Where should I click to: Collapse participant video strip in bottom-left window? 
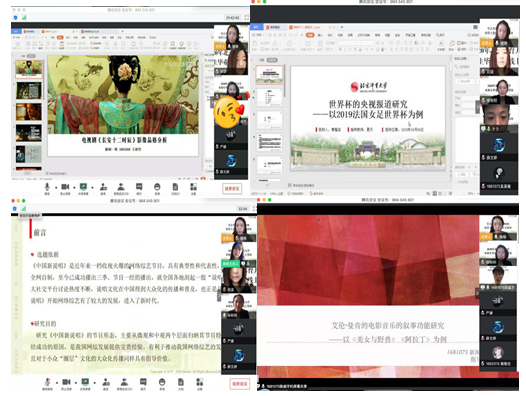(x=219, y=296)
